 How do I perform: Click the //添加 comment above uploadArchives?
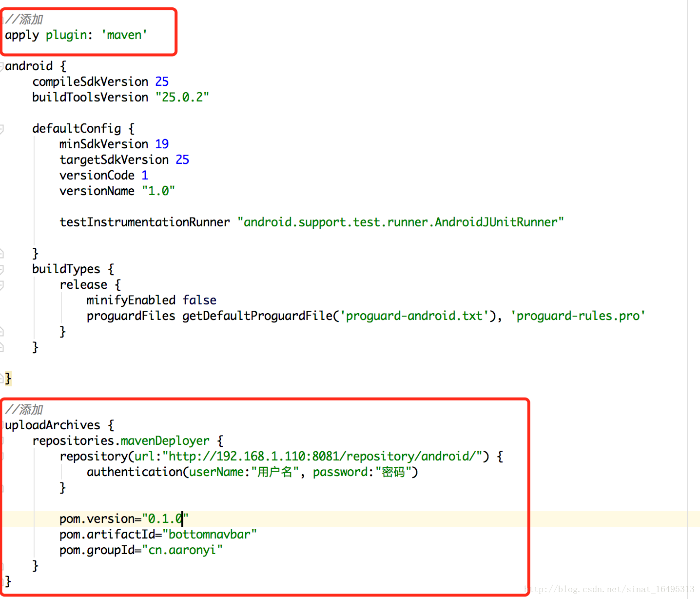[24, 410]
